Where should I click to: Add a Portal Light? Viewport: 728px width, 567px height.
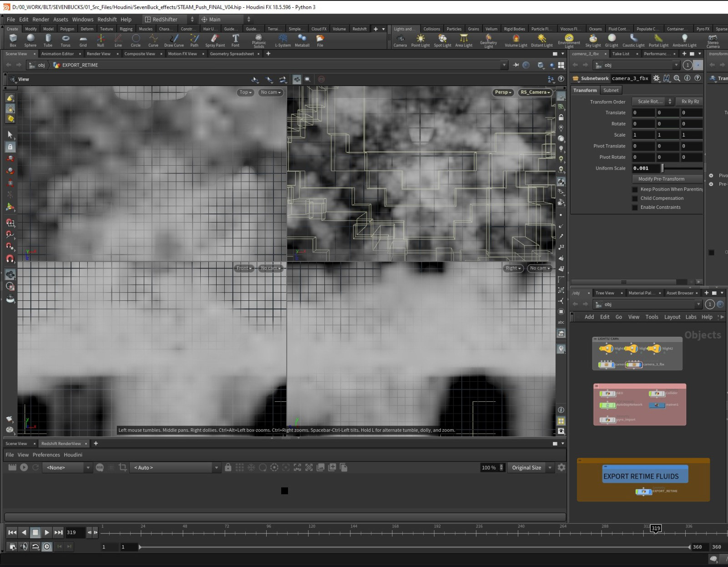pyautogui.click(x=658, y=40)
